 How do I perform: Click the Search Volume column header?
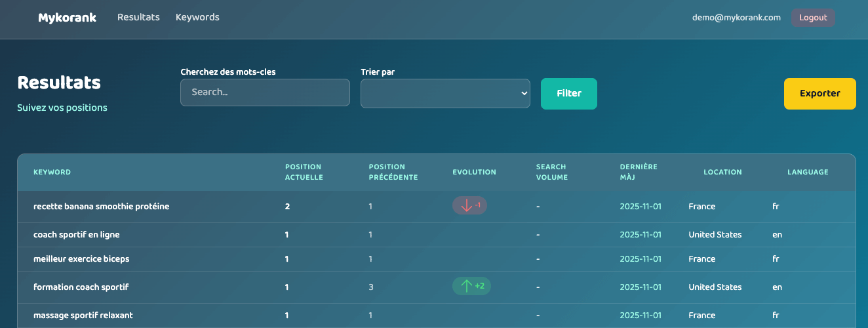(x=551, y=172)
